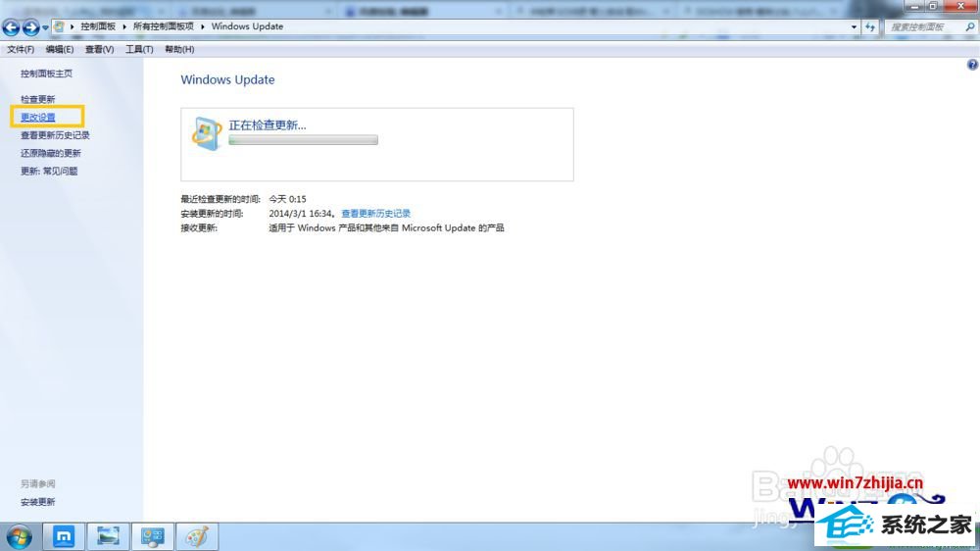The width and height of the screenshot is (980, 551).
Task: Click 还原隐藏的更新 sidebar link
Action: click(51, 153)
